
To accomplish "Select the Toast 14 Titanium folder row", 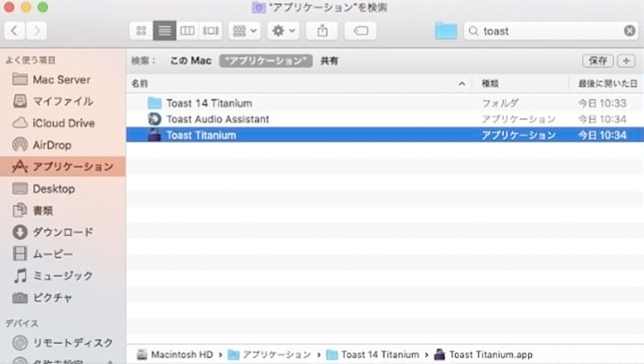I will coord(385,103).
